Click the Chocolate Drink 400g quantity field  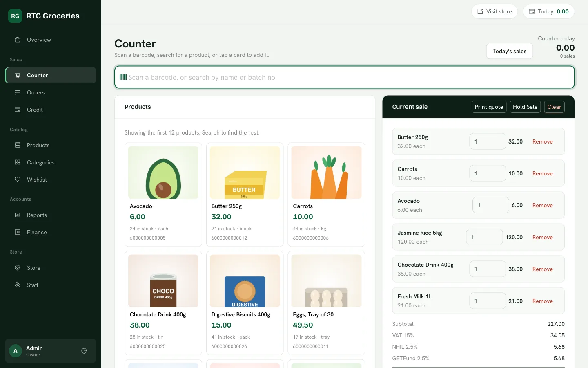(x=488, y=269)
